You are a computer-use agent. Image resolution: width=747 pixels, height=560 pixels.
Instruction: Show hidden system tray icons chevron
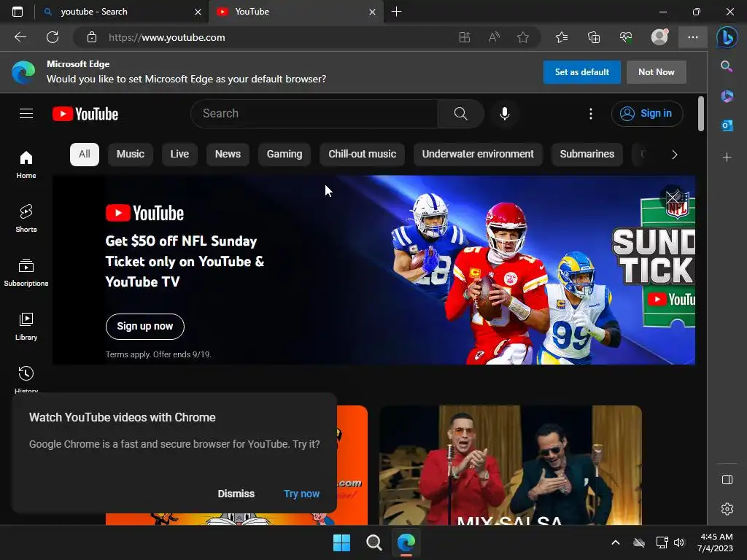click(x=616, y=542)
